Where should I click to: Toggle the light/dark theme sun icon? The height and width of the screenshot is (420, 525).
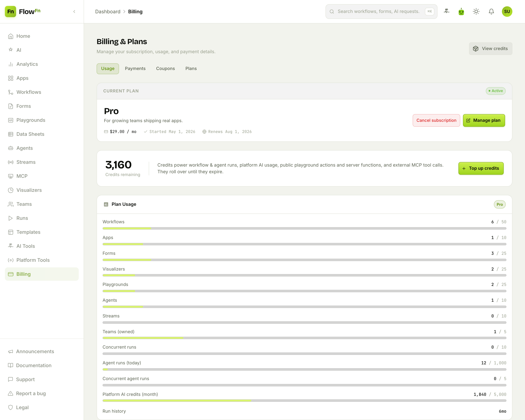(x=476, y=11)
